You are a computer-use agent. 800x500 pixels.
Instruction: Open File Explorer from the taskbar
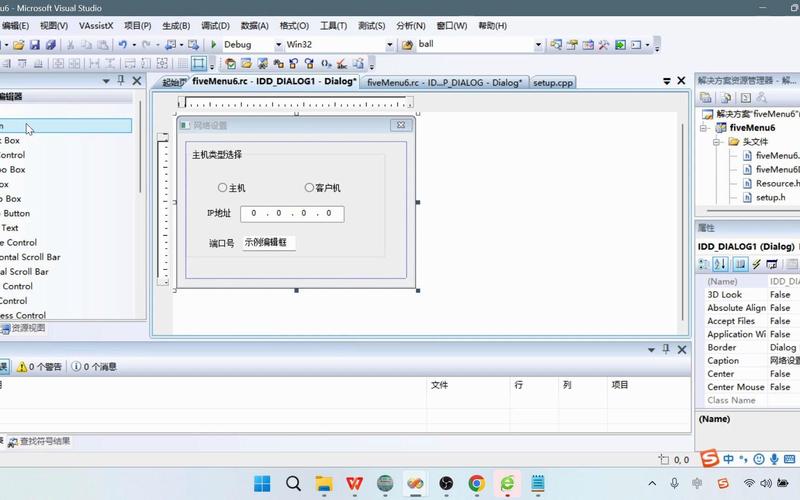pyautogui.click(x=324, y=483)
